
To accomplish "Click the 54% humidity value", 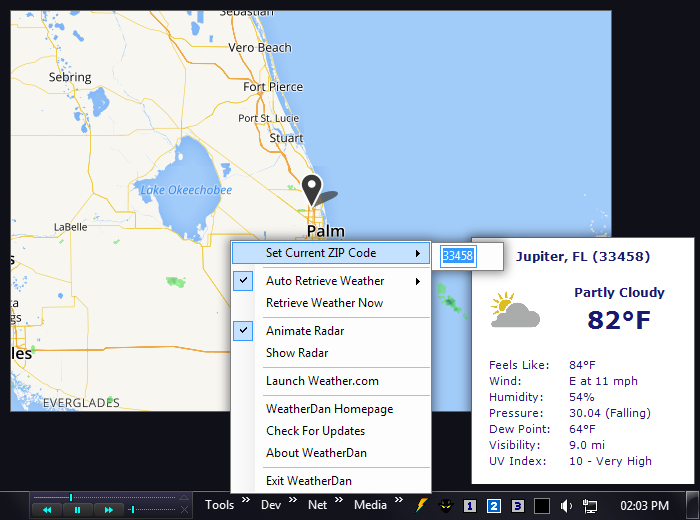I will click(582, 397).
